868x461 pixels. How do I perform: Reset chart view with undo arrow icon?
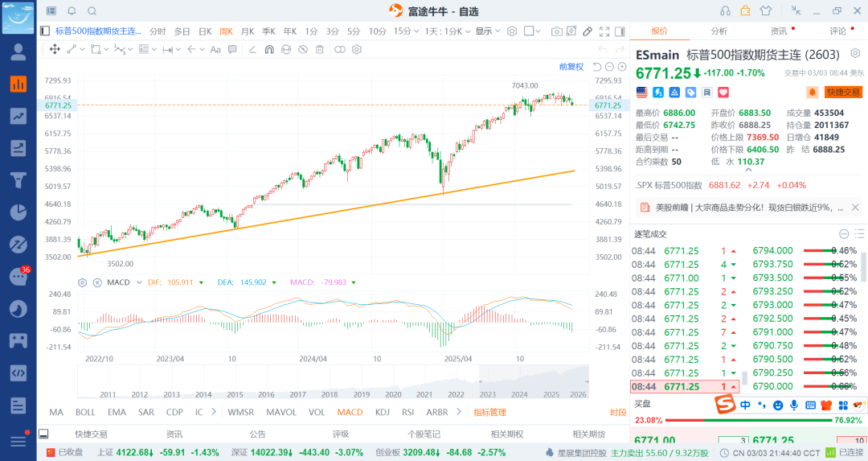pyautogui.click(x=596, y=67)
